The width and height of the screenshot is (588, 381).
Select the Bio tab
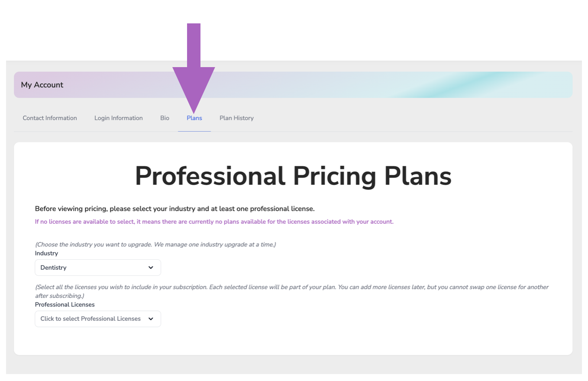click(165, 118)
